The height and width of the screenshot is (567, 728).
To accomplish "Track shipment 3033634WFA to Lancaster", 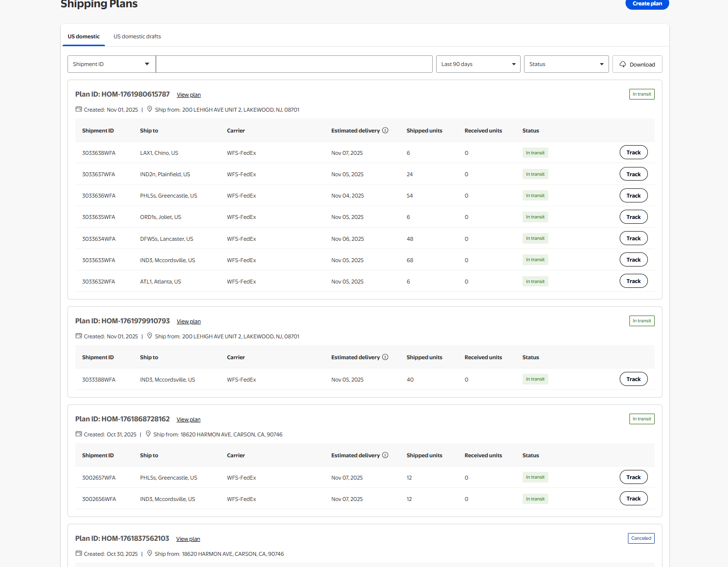I will pos(633,238).
